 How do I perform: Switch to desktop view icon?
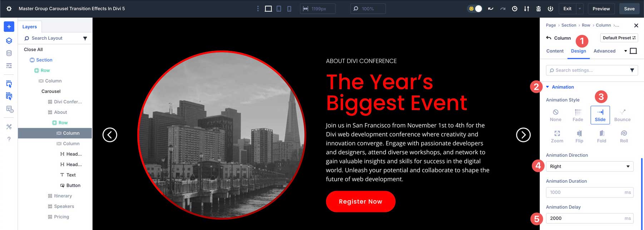pyautogui.click(x=268, y=9)
